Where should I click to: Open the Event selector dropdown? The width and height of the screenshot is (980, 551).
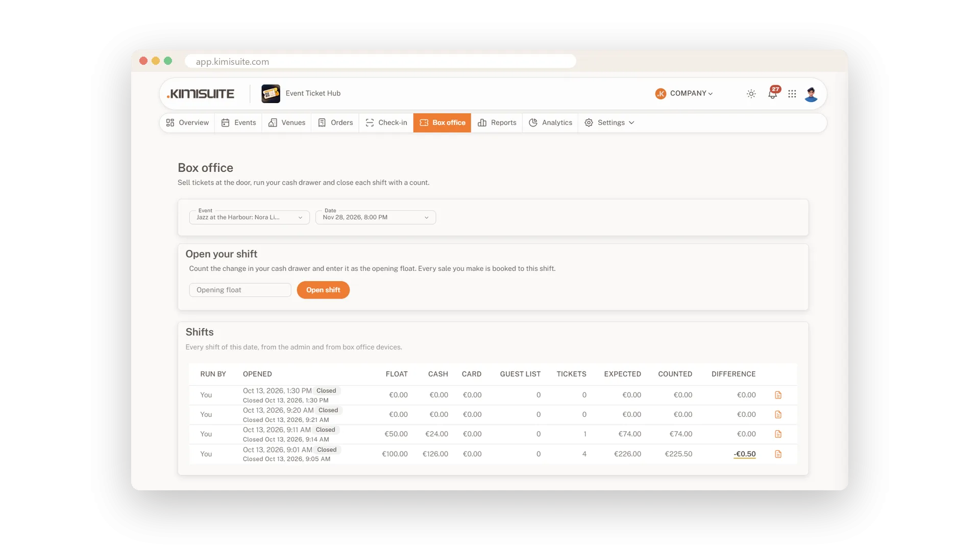249,217
